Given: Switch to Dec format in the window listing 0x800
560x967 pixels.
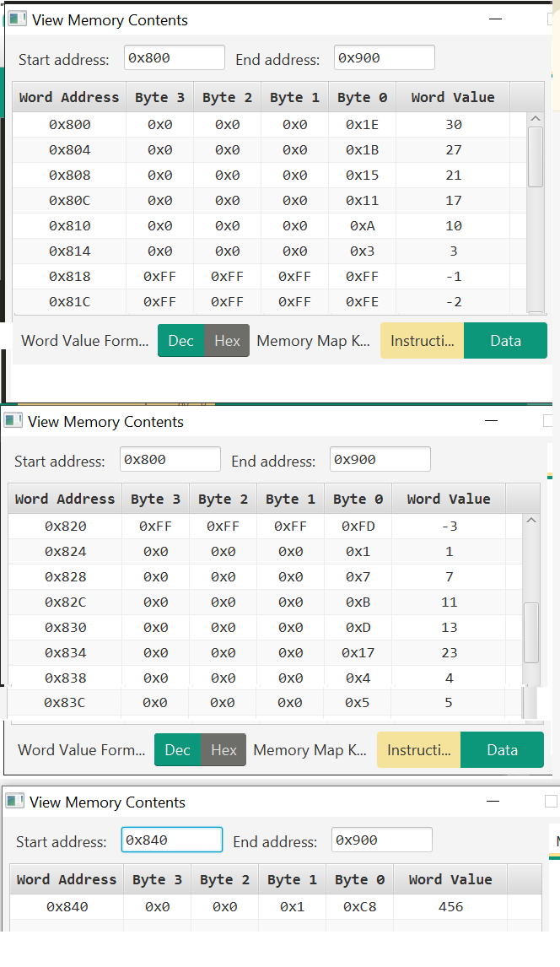Looking at the screenshot, I should [x=180, y=341].
